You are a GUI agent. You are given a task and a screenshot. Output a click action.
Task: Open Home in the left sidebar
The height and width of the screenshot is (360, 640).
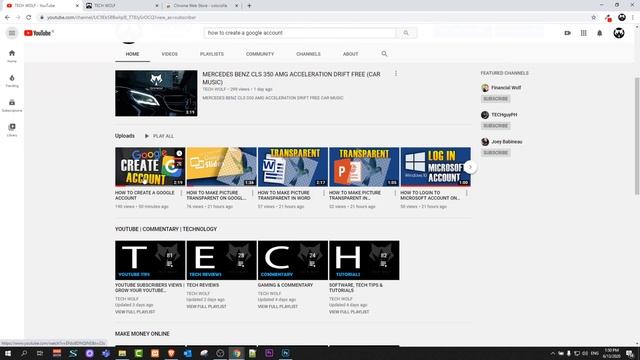pos(12,56)
